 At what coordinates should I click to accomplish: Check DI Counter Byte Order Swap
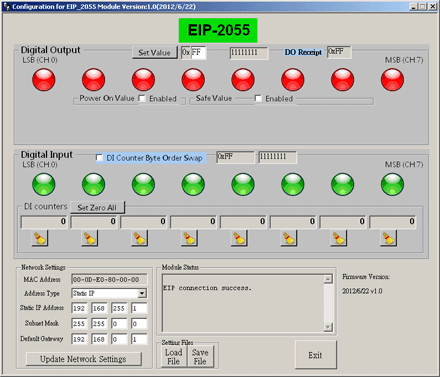[99, 157]
